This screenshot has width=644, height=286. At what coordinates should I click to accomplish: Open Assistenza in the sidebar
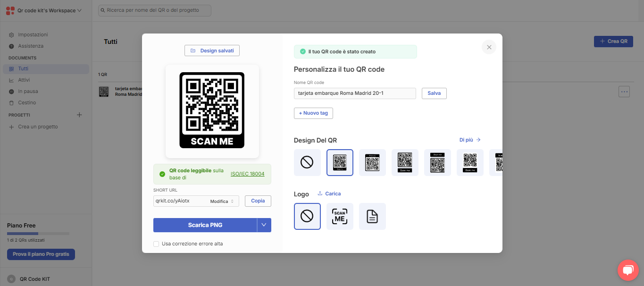tap(31, 46)
